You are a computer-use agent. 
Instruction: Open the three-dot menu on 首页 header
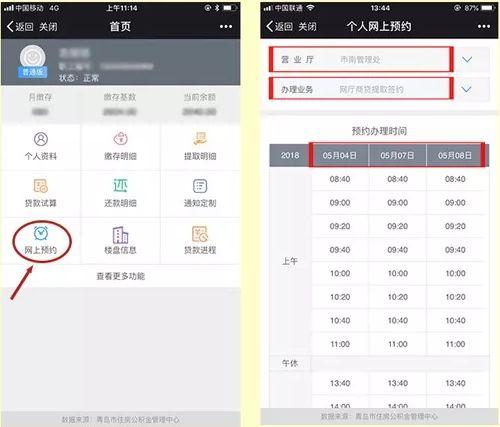[x=226, y=26]
